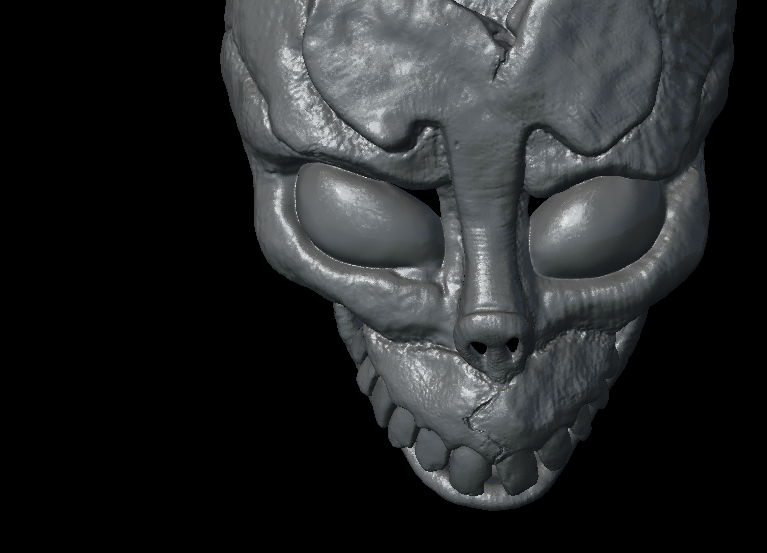Click the cracked seam on the upper jaw
The width and height of the screenshot is (767, 553).
484,423
